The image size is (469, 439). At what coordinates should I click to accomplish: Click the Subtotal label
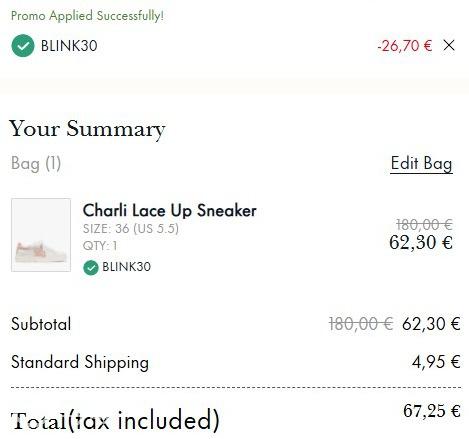click(41, 324)
